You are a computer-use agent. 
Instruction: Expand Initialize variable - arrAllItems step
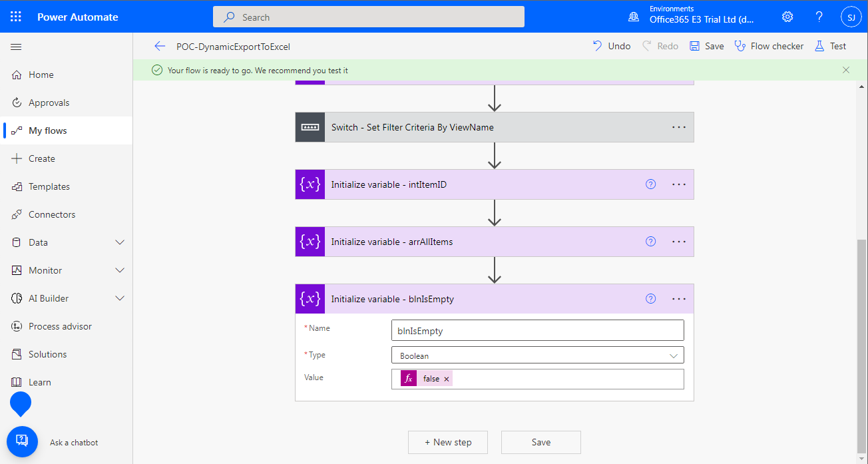495,242
